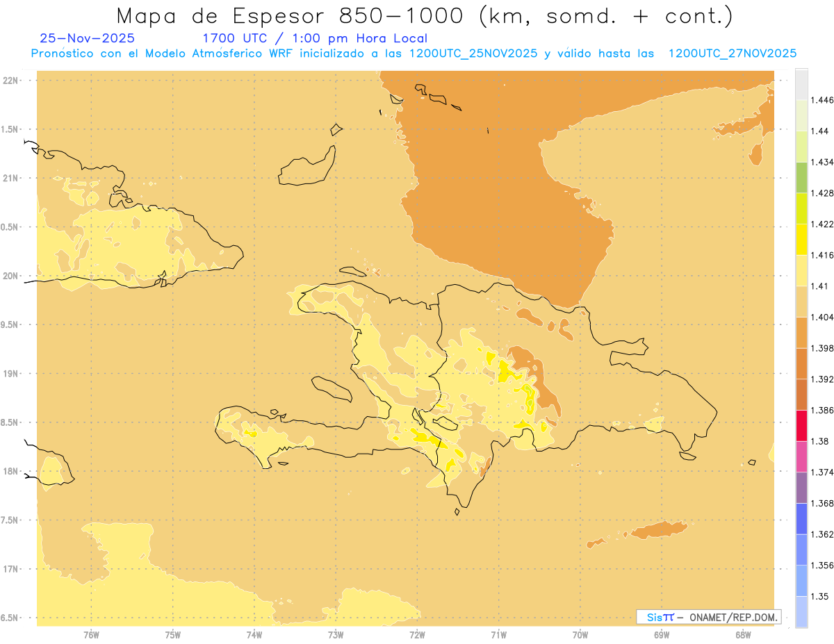
Task: Select legend value '1.41'
Action: (x=821, y=286)
